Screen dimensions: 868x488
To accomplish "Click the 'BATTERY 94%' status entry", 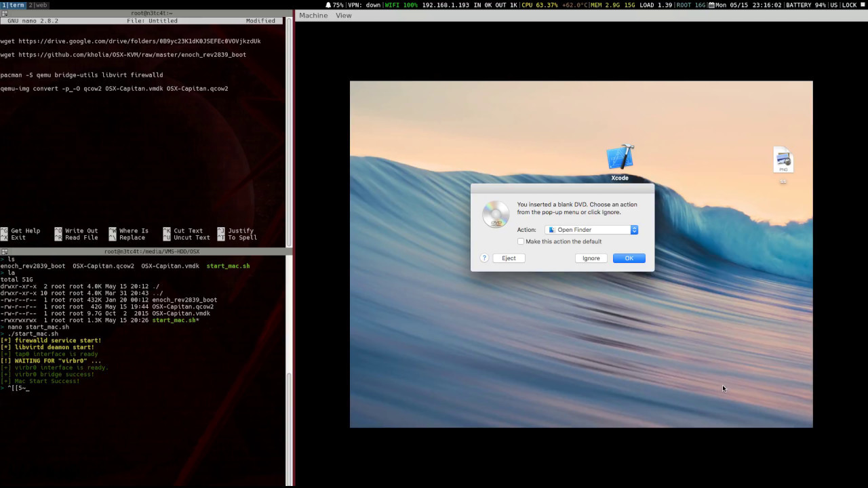I will point(806,5).
